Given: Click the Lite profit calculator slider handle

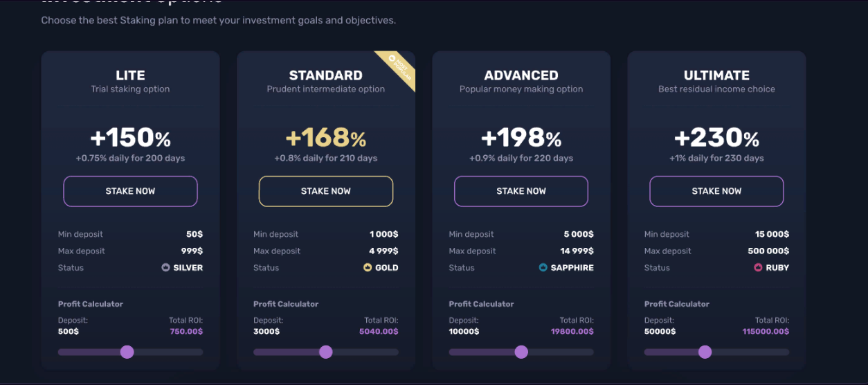Looking at the screenshot, I should (127, 352).
